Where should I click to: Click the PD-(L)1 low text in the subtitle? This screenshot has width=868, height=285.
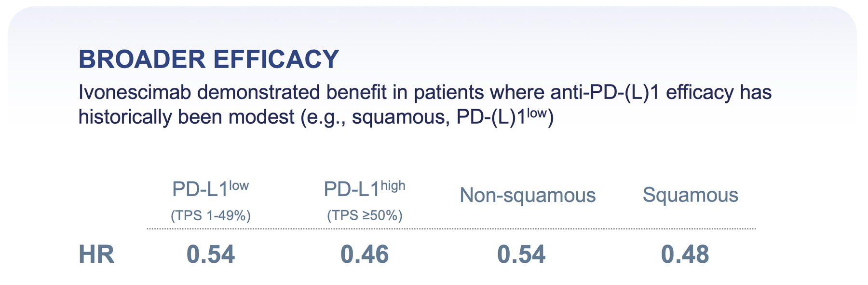(x=504, y=117)
